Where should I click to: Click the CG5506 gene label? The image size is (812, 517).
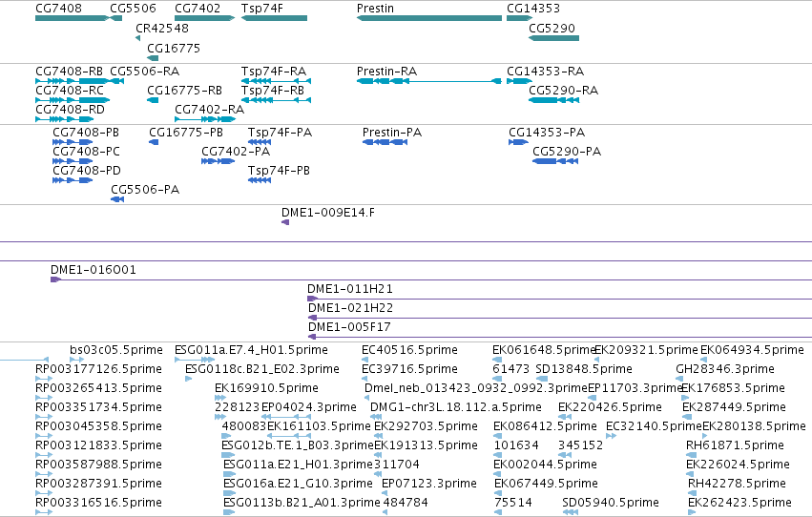point(133,9)
